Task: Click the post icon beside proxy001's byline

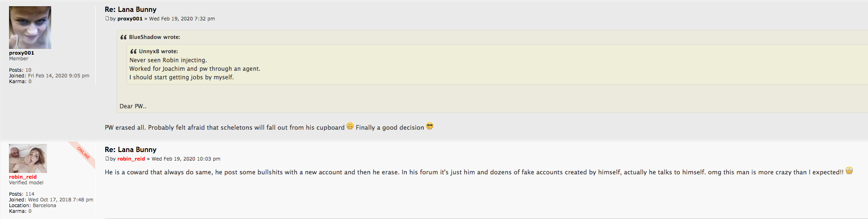Action: pyautogui.click(x=107, y=19)
